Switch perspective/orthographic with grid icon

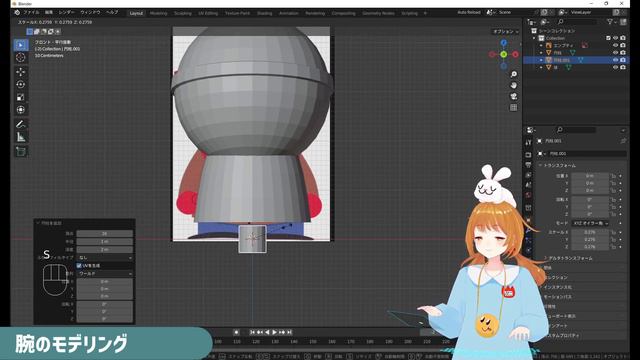(x=513, y=107)
